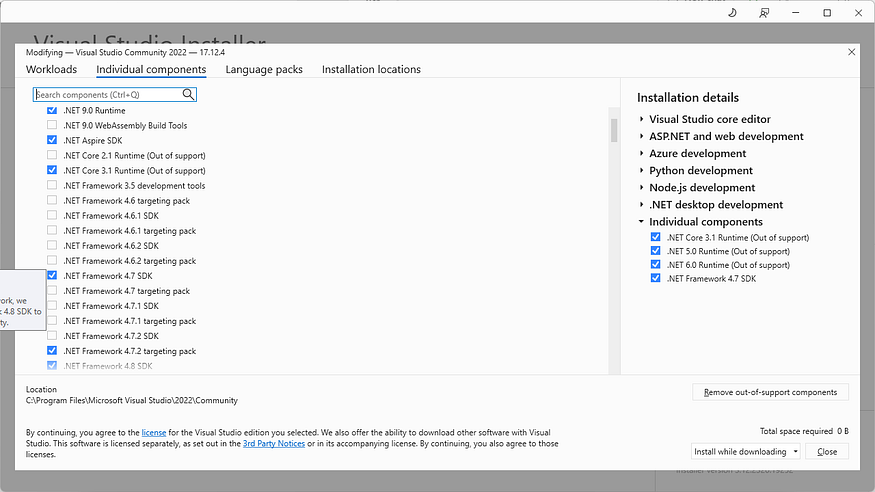Uncheck .NET Core 3.1 Runtime in Installation details
Viewport: 875px width, 492px height.
click(656, 237)
